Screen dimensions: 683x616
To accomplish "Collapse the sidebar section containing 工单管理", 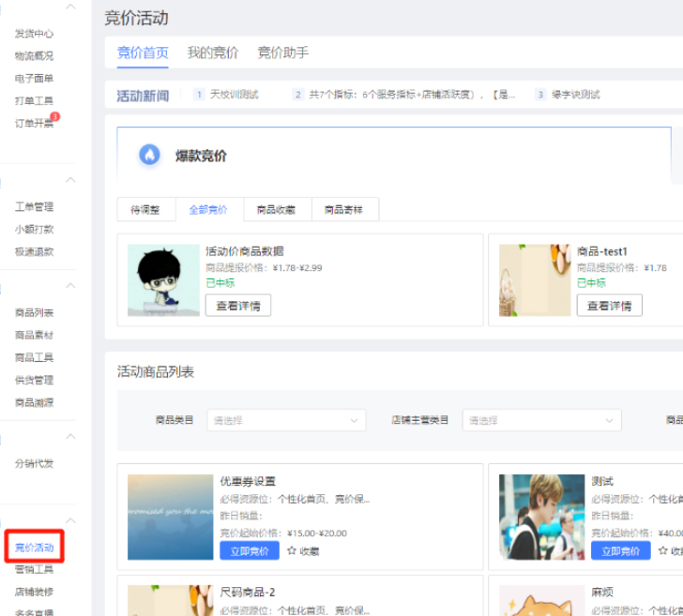I will pyautogui.click(x=70, y=180).
